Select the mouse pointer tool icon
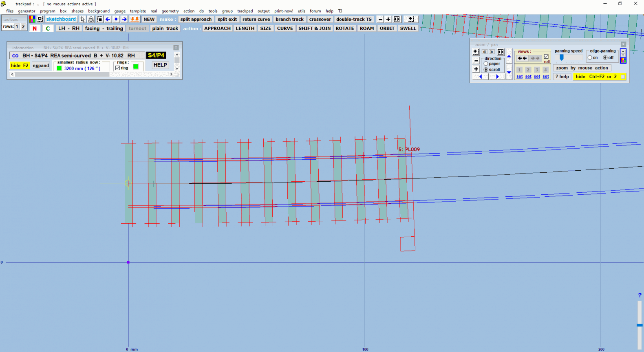Image resolution: width=644 pixels, height=352 pixels. tap(83, 19)
